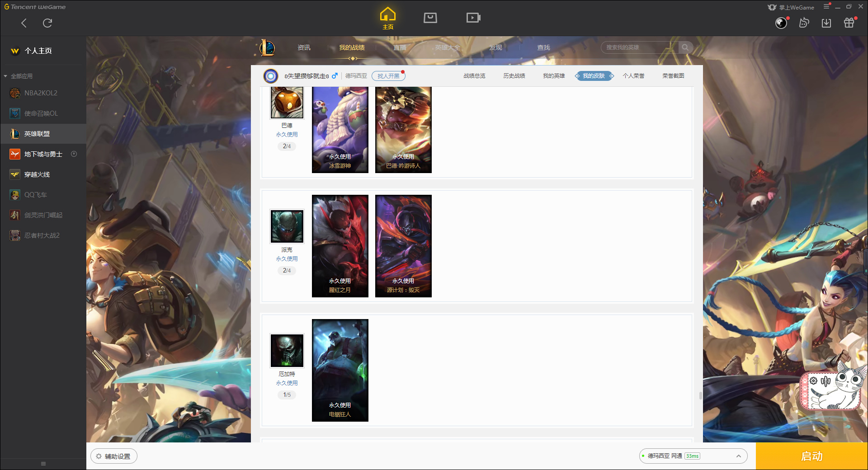
Task: Open the 查找 search tab
Action: point(543,47)
